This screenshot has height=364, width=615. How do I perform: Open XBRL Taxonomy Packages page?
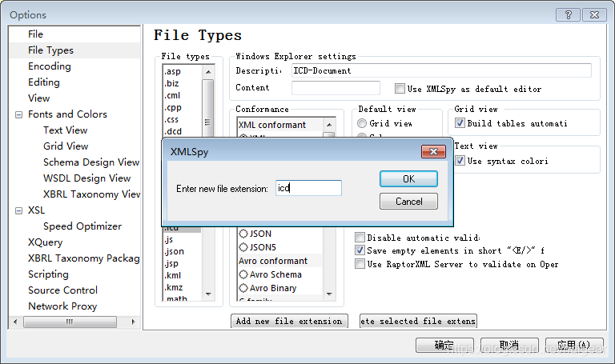[x=83, y=258]
